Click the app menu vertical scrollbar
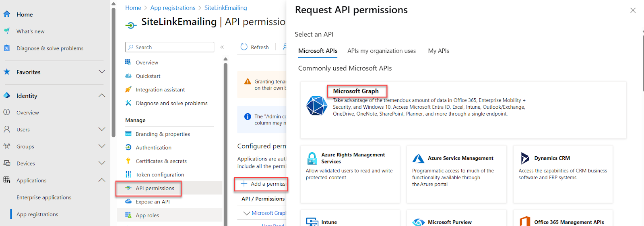This screenshot has width=644, height=226. tap(225, 141)
